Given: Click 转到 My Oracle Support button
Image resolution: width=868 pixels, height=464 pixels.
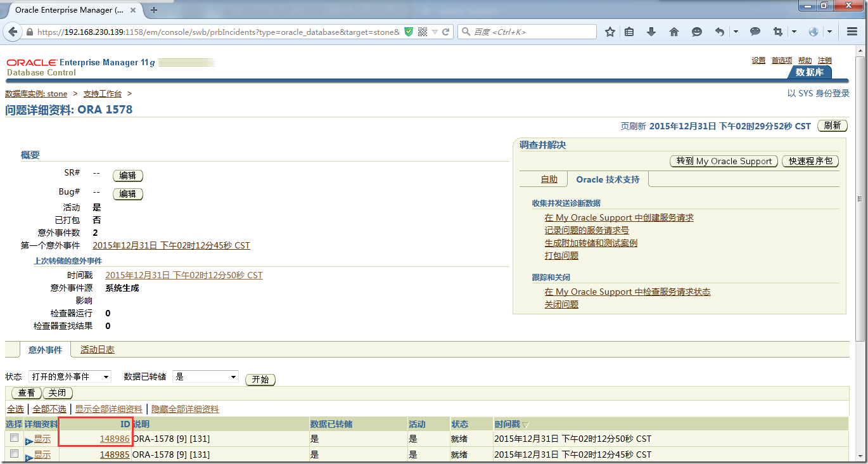Looking at the screenshot, I should (x=724, y=161).
